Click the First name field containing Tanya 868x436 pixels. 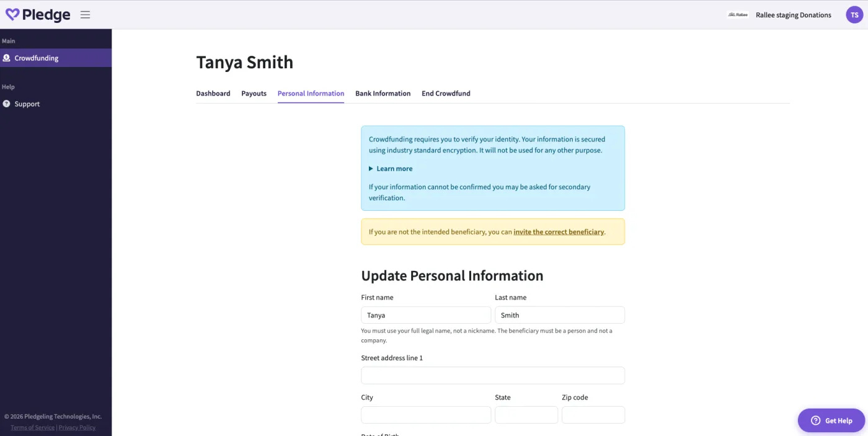point(426,315)
